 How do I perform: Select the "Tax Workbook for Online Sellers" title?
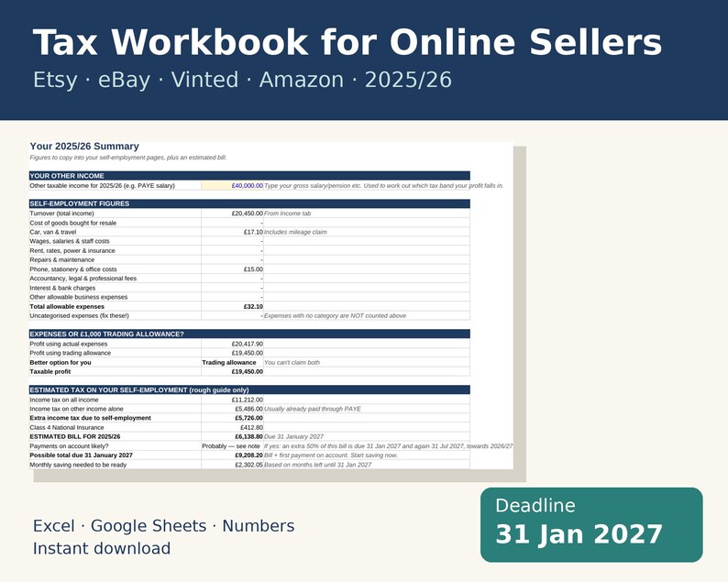tap(347, 42)
